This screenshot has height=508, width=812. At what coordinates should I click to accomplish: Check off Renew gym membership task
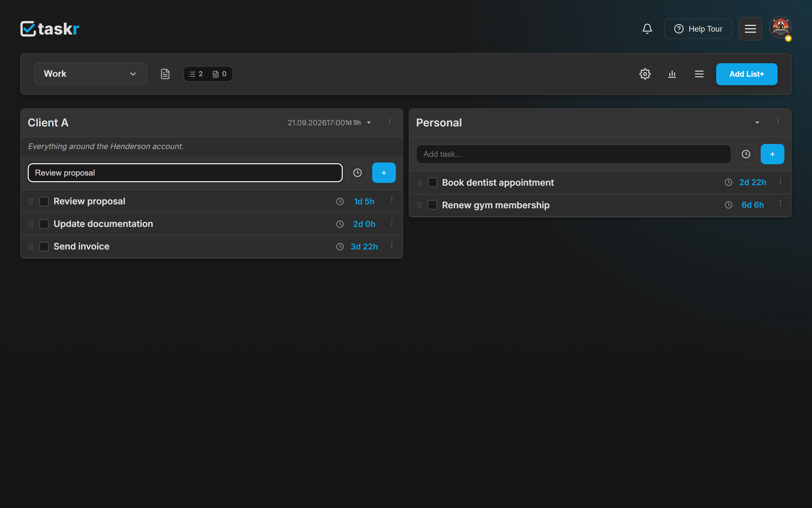coord(433,205)
